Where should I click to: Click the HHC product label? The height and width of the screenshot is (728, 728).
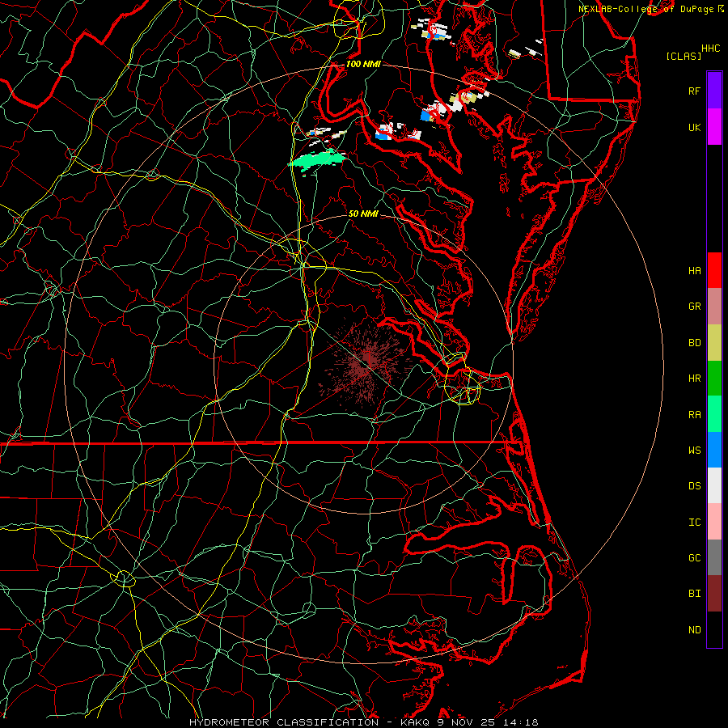tap(710, 49)
